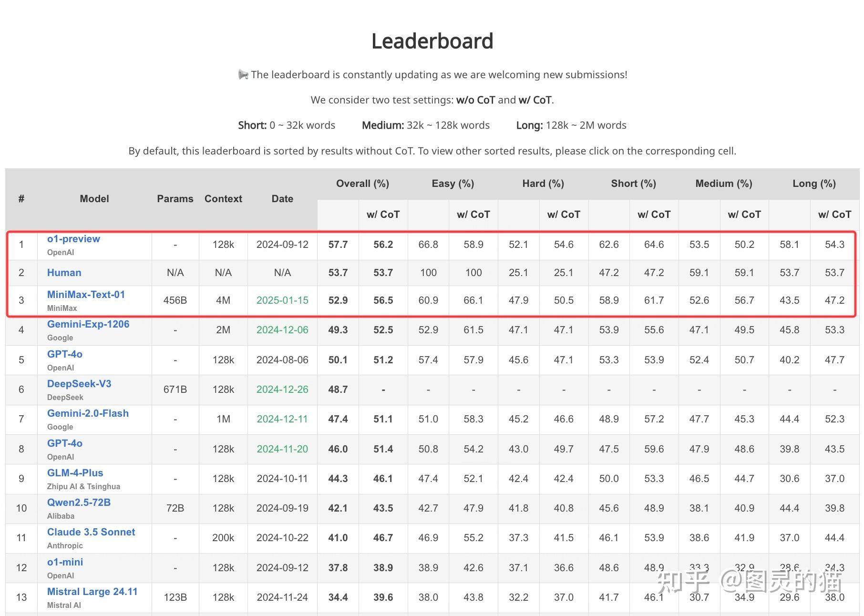Screen dimensions: 864x616
Task: Select the date 2024-10-22
Action: tap(282, 538)
